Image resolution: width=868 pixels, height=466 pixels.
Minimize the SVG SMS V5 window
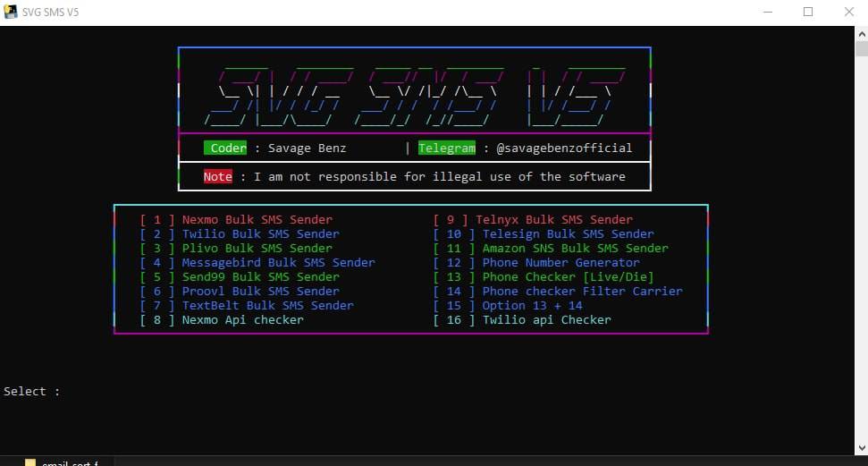click(768, 13)
